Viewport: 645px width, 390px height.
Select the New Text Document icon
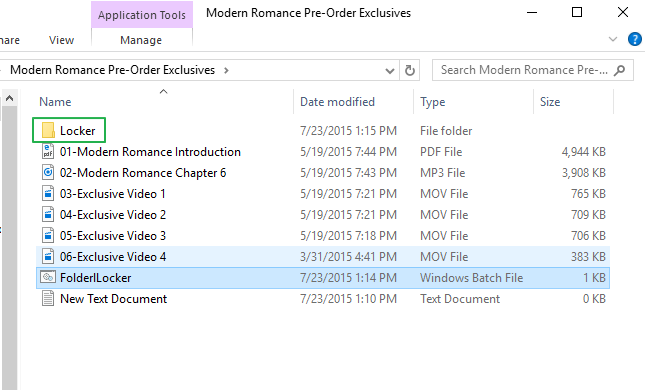[x=48, y=298]
